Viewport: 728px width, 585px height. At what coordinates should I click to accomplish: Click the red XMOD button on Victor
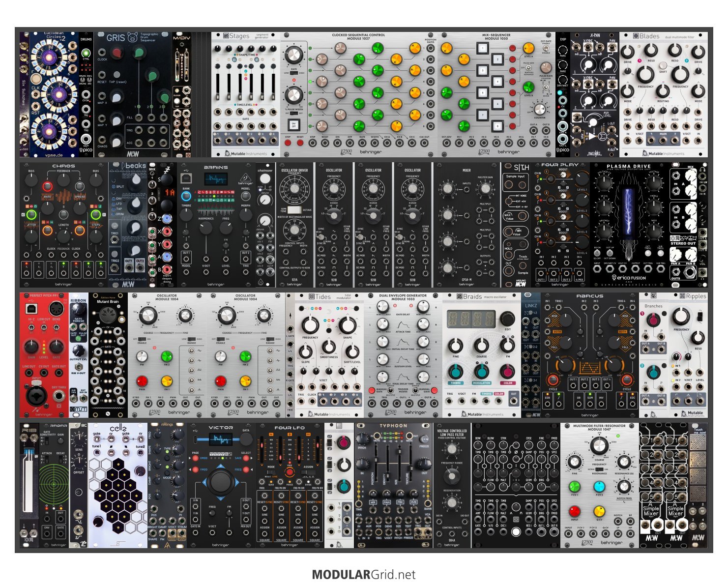196,458
